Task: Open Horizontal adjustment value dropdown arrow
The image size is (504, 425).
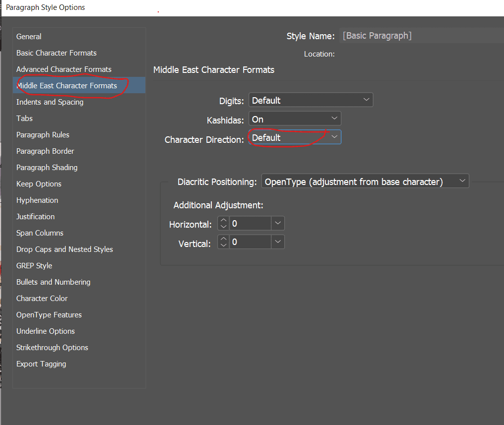Action: 278,224
